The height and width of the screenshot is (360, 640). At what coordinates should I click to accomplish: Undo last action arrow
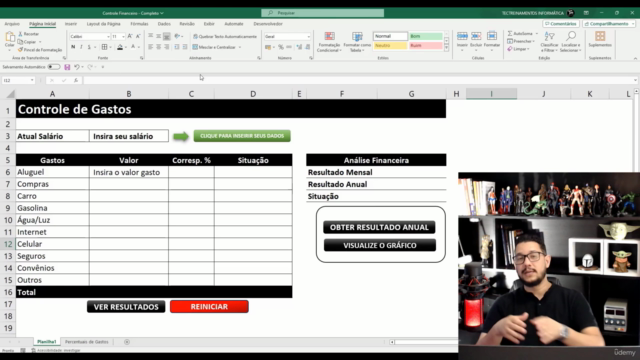[76, 67]
